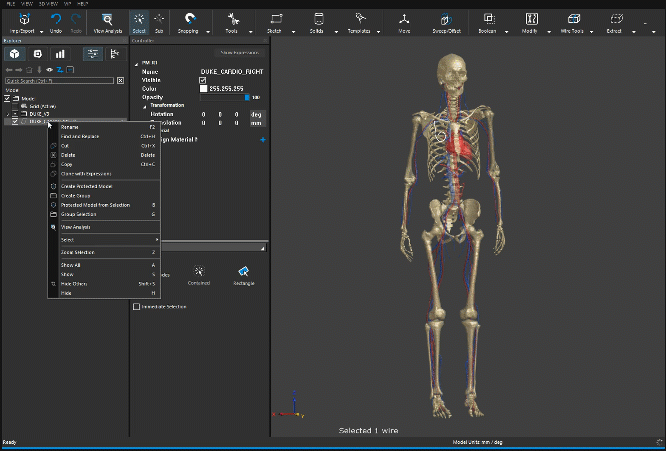Click the Opacity slider
Image resolution: width=666 pixels, height=451 pixels.
coord(225,97)
